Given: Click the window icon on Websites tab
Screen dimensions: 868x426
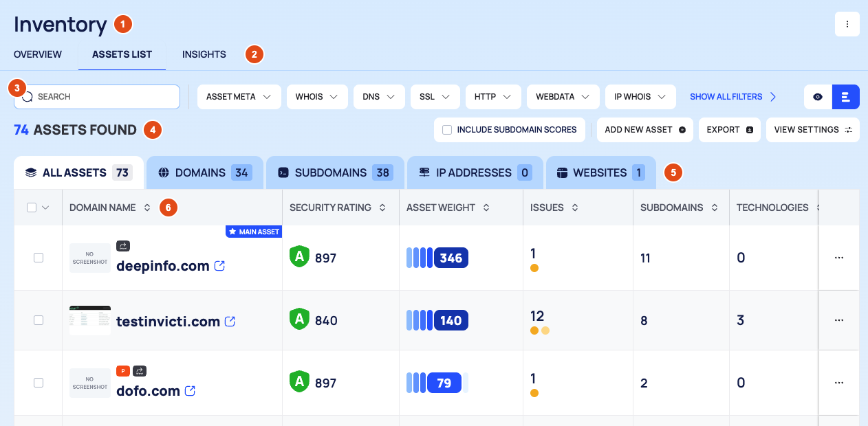Looking at the screenshot, I should tap(562, 172).
